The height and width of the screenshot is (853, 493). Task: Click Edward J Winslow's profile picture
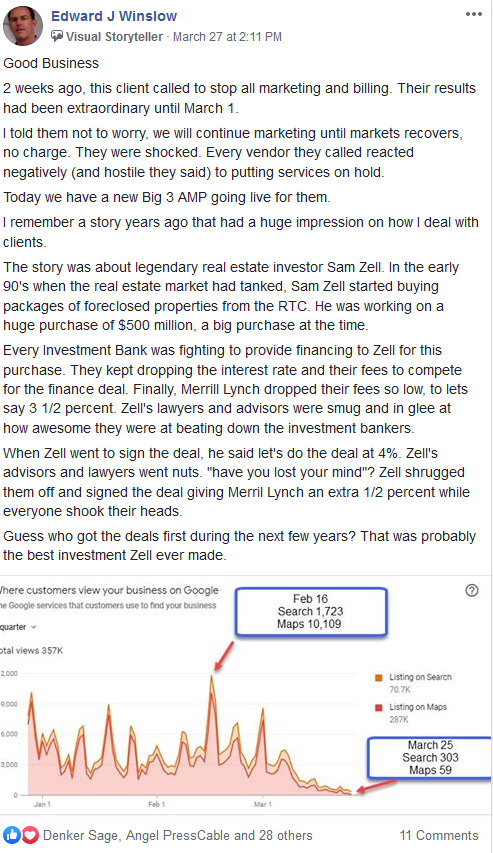coord(23,26)
